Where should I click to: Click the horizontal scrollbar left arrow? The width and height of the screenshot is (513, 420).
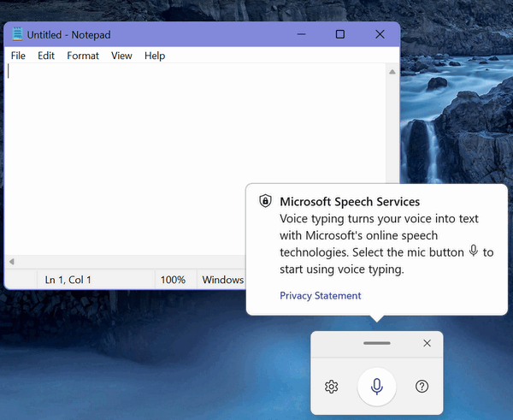coord(12,262)
